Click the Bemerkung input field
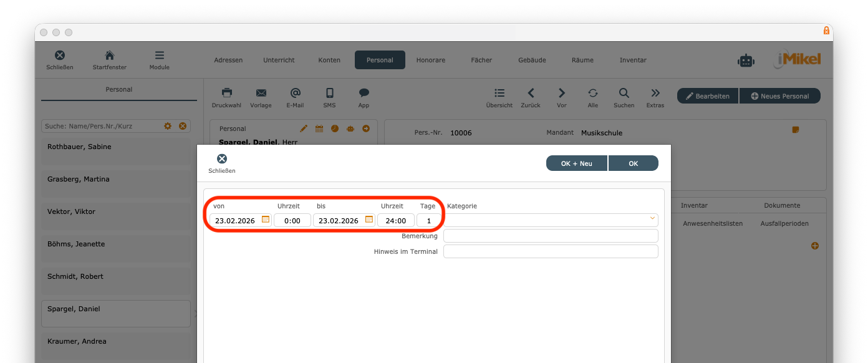This screenshot has width=868, height=363. click(551, 236)
